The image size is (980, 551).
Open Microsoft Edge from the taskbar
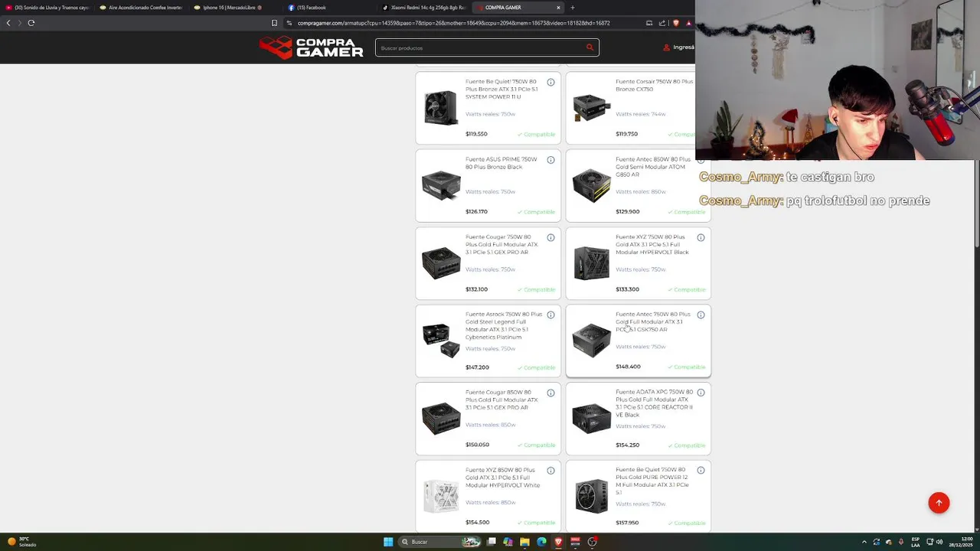tap(541, 542)
